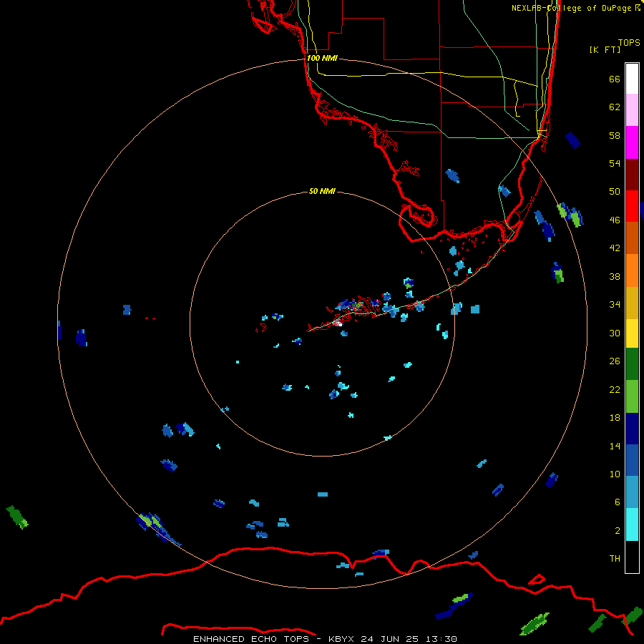Select the dark red legend swatch
The height and width of the screenshot is (644, 644).
(x=632, y=175)
